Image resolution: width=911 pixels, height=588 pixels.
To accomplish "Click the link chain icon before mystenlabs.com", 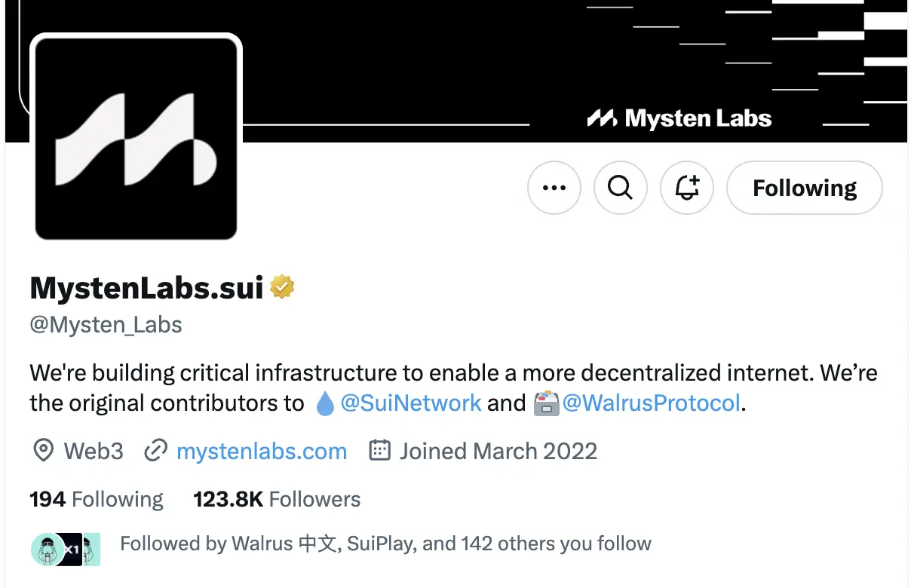I will [156, 450].
